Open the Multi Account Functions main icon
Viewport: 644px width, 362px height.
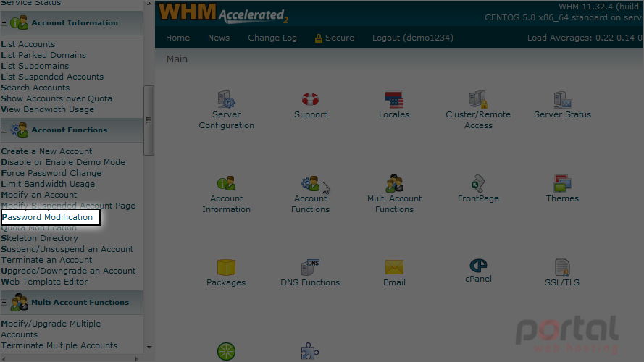[394, 183]
